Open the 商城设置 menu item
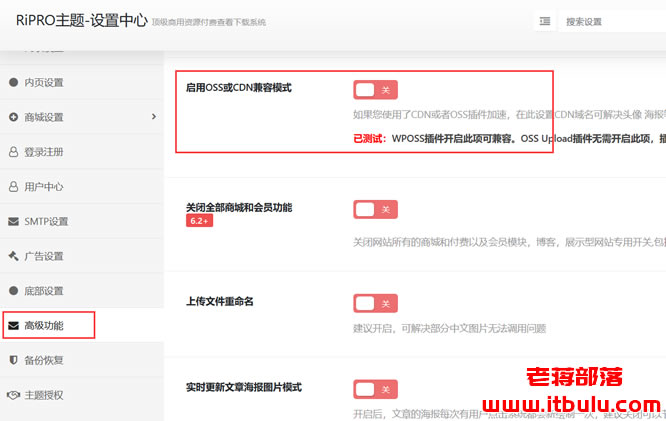This screenshot has height=421, width=666. 82,117
